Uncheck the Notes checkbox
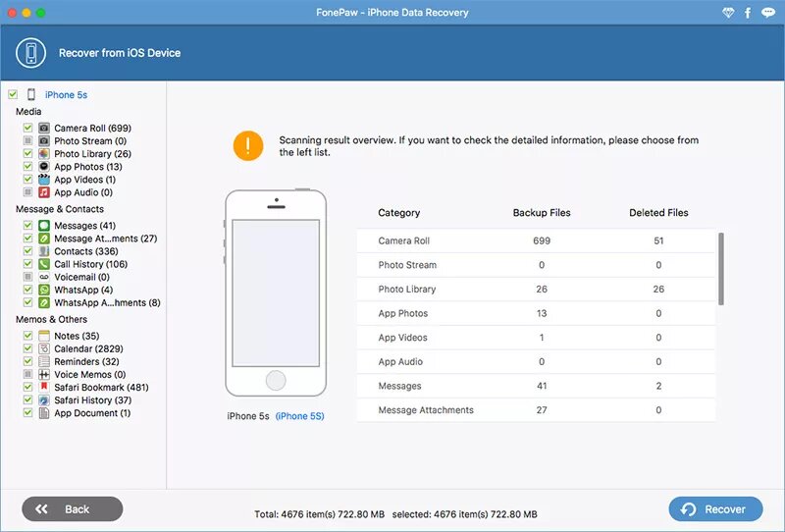The image size is (785, 532). [x=28, y=336]
